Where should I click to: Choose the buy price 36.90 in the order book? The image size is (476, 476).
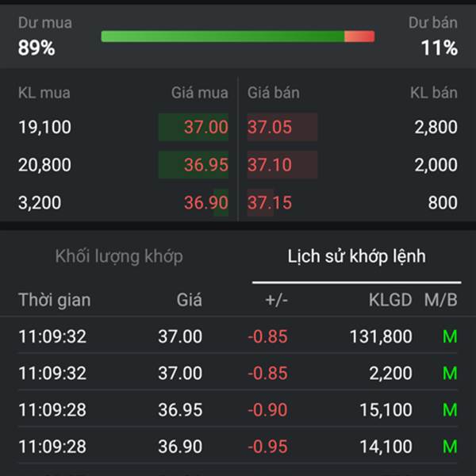coord(205,203)
